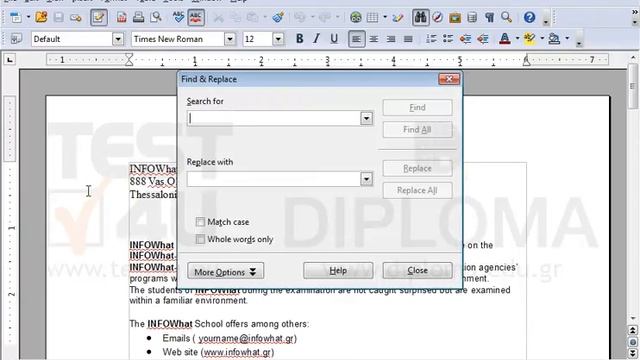Apply Font Color red A

coord(505,39)
